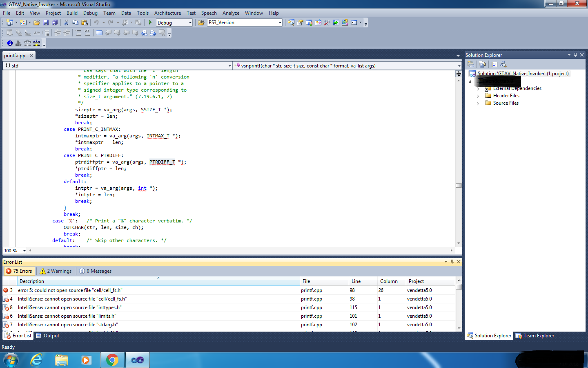
Task: Open the Debug configuration dropdown
Action: point(190,23)
